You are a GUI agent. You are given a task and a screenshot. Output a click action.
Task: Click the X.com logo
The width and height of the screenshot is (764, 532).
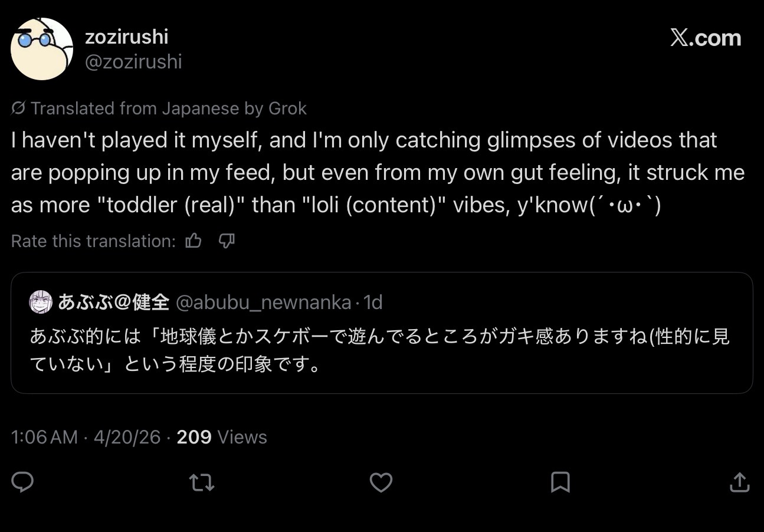706,38
